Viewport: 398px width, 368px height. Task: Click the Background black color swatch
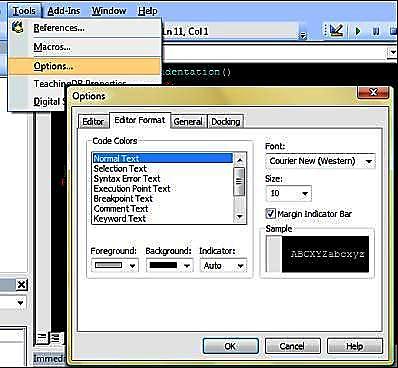(x=163, y=265)
